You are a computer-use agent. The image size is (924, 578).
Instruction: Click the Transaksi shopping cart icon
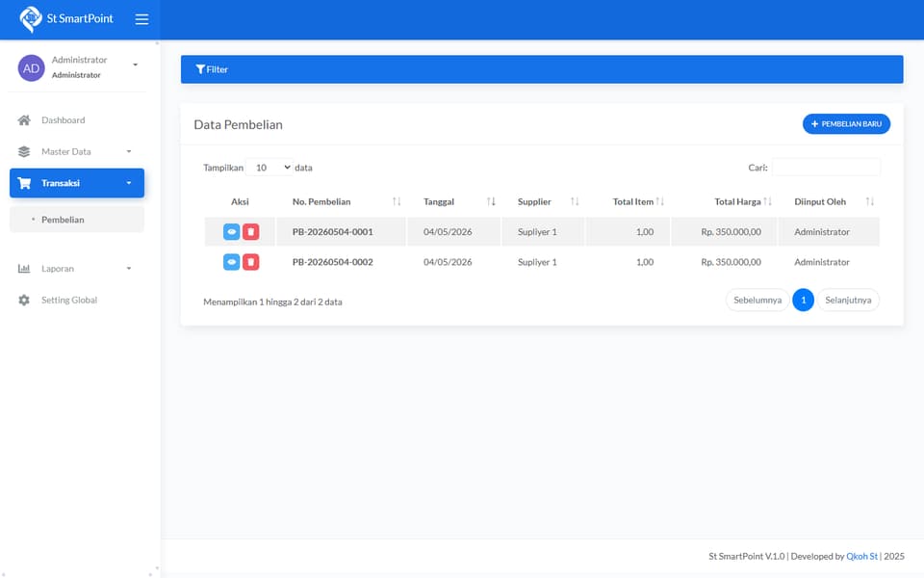24,183
